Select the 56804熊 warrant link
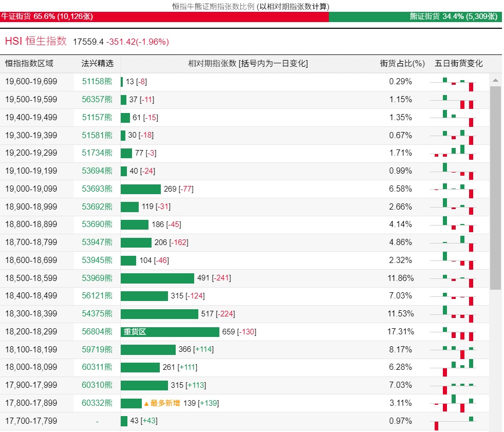The width and height of the screenshot is (504, 432). (97, 332)
